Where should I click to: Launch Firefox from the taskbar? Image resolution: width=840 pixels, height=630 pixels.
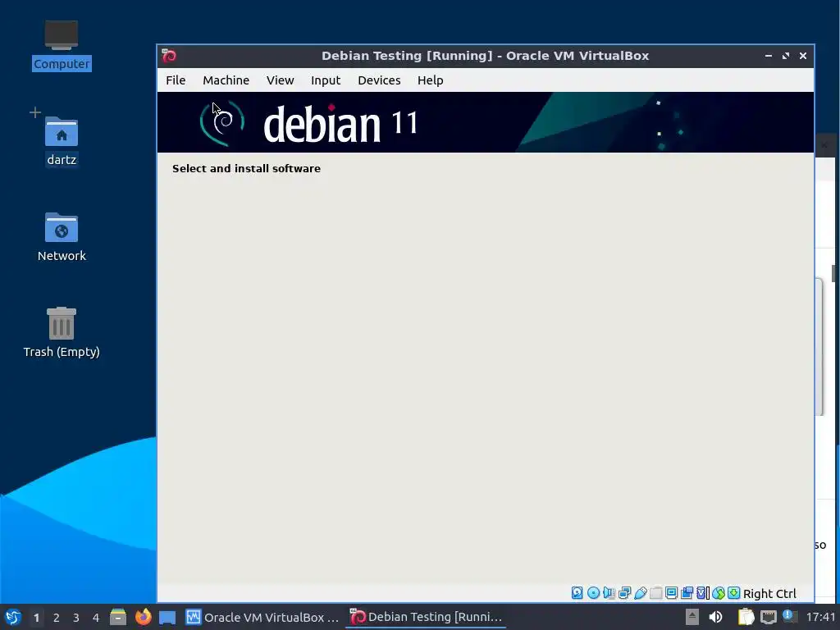point(143,617)
